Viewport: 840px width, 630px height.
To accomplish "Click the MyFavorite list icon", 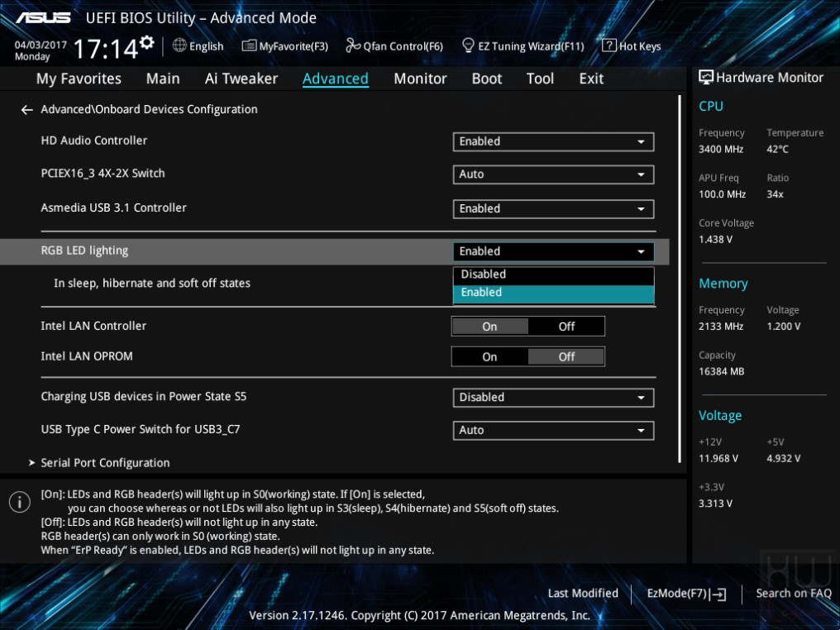I will tap(249, 45).
